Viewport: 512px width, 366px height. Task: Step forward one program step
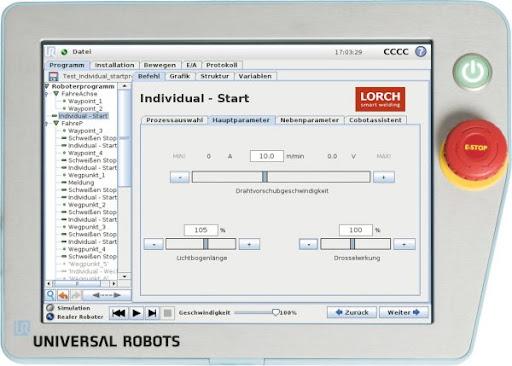(x=152, y=313)
